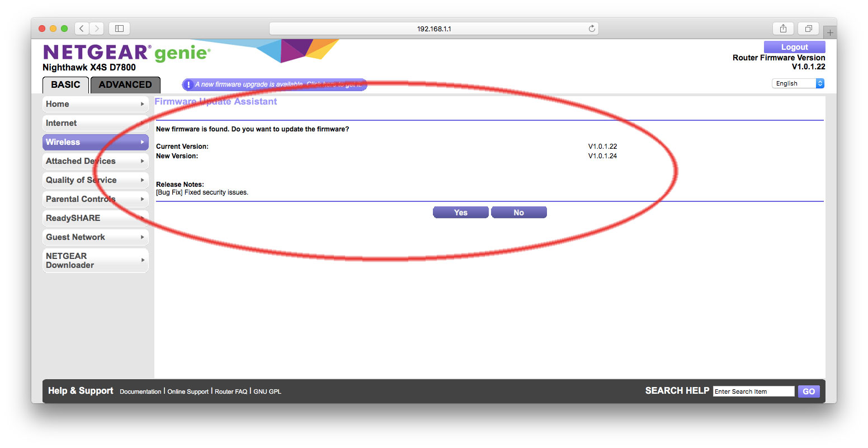Image resolution: width=868 pixels, height=448 pixels.
Task: Click the current version value V1.0.1.22
Action: [602, 147]
